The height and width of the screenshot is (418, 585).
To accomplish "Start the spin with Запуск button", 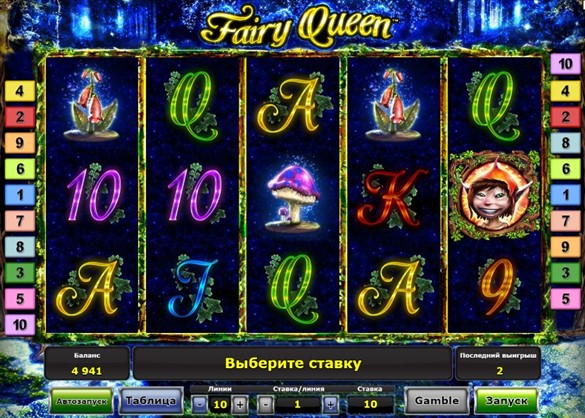I will (x=506, y=401).
